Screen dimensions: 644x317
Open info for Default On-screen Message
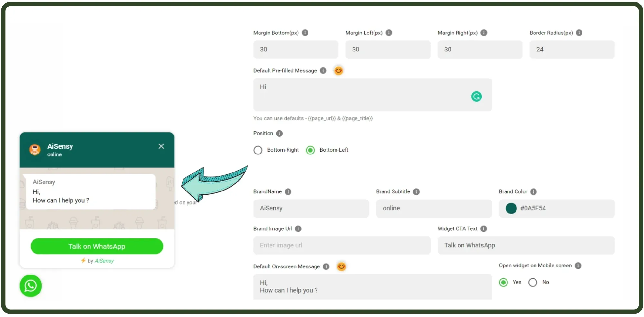coord(326,266)
